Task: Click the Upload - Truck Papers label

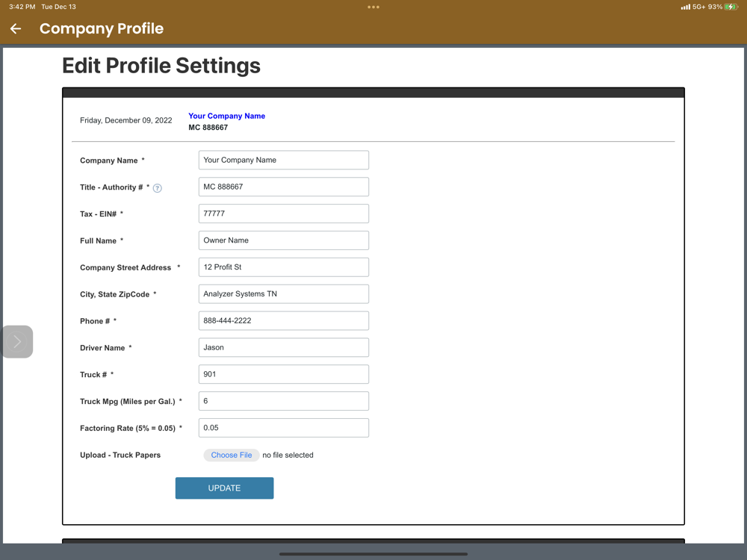Action: 120,455
